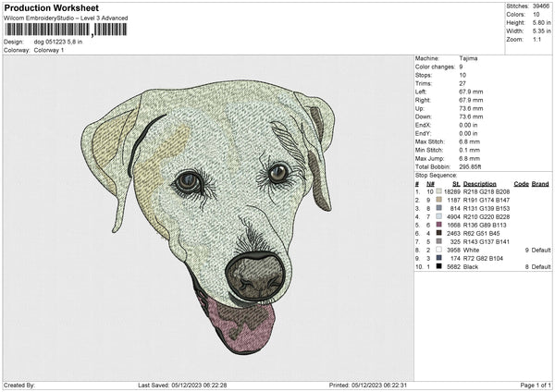Click the R72 G82 B104 navy swatch
The width and height of the screenshot is (555, 392).
[x=438, y=258]
